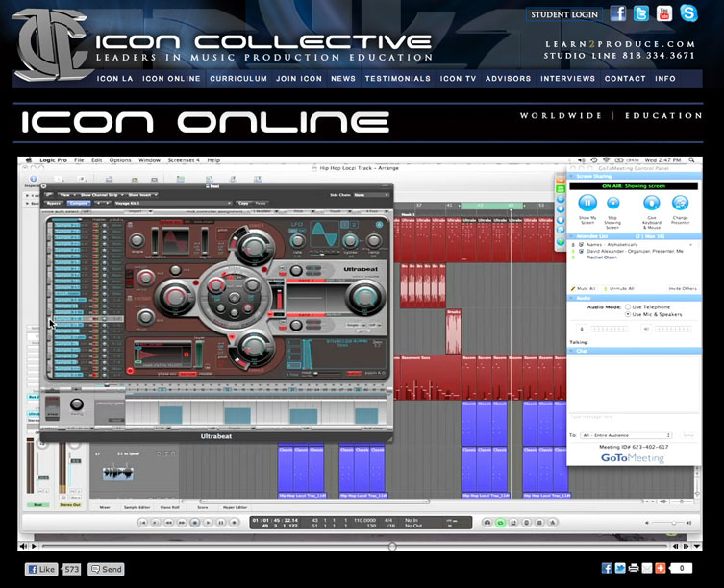Viewport: 724px width, 588px height.
Task: Click the Give Keyboard & Mouse icon
Action: pos(650,203)
